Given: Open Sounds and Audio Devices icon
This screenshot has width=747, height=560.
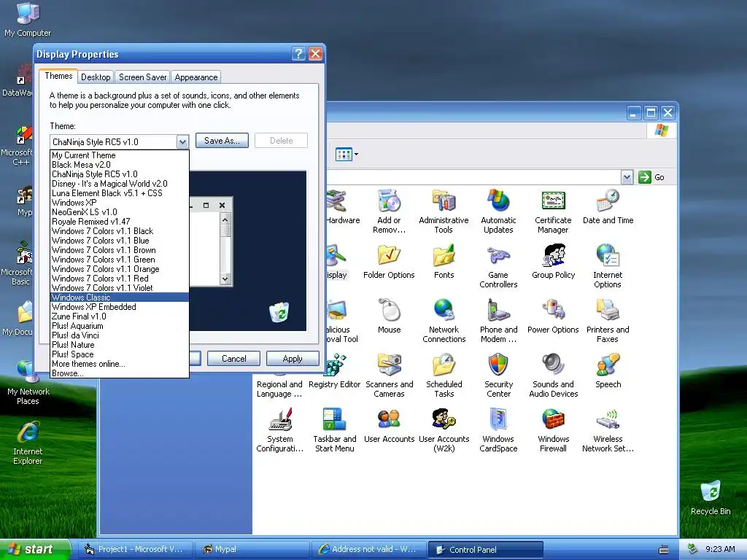Looking at the screenshot, I should click(553, 376).
